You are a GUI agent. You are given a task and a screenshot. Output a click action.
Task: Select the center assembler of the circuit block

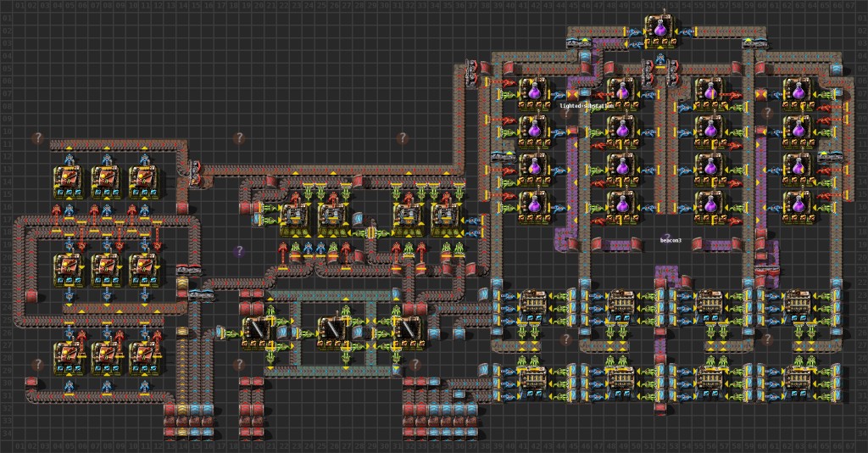pos(106,270)
